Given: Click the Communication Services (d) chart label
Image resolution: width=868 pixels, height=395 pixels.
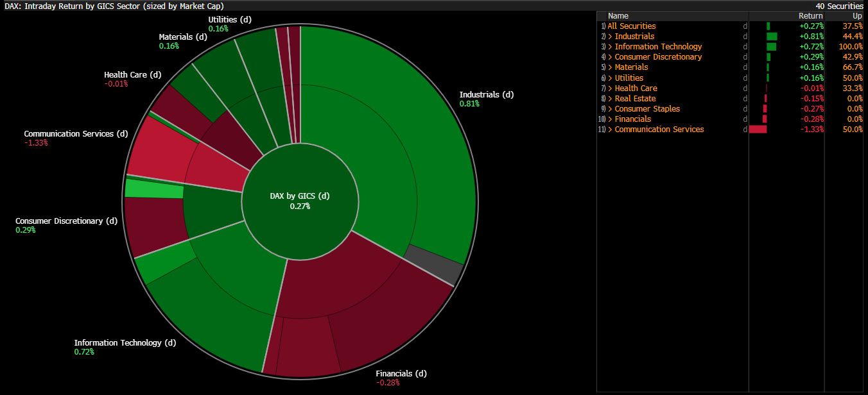Looking at the screenshot, I should click(x=76, y=134).
